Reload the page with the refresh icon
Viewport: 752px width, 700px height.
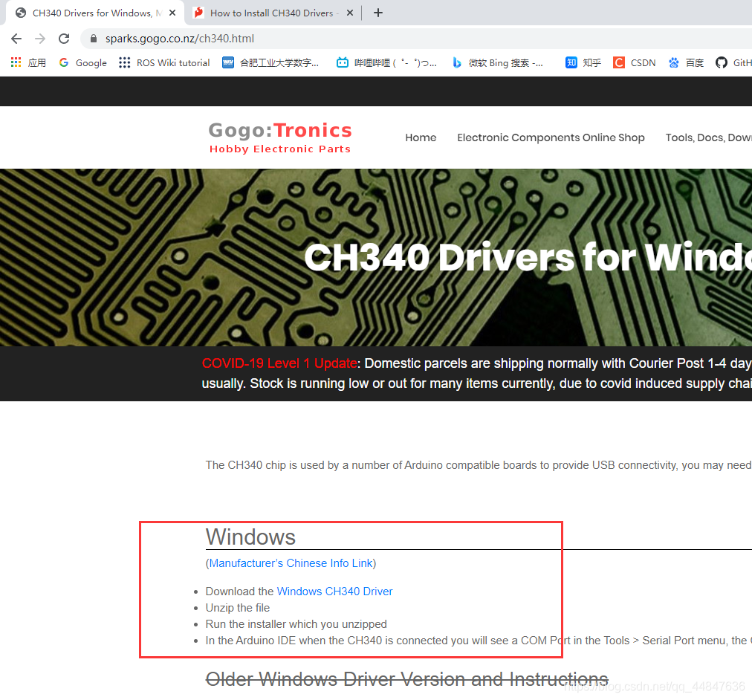(x=64, y=39)
